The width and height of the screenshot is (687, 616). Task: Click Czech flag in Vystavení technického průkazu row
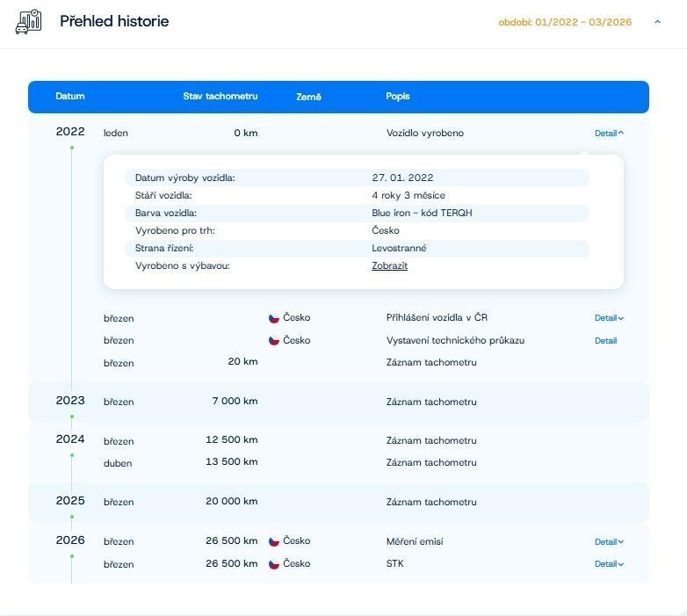(274, 340)
